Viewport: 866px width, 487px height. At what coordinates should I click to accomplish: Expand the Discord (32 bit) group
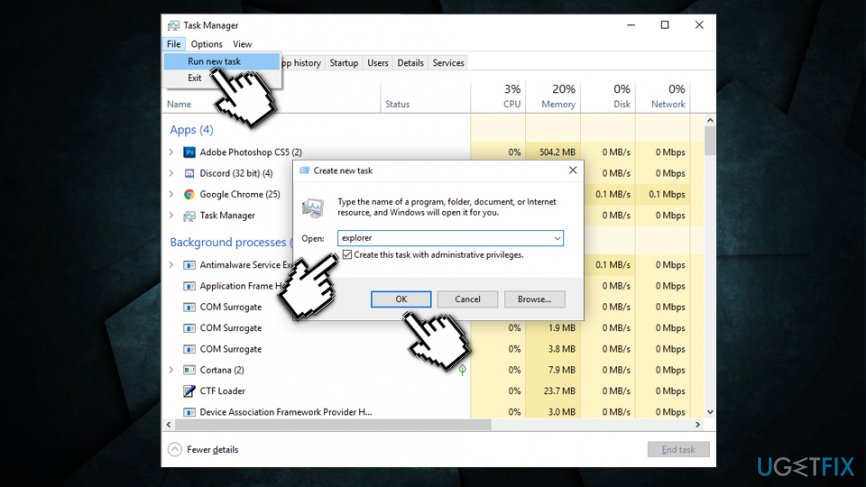pos(171,173)
